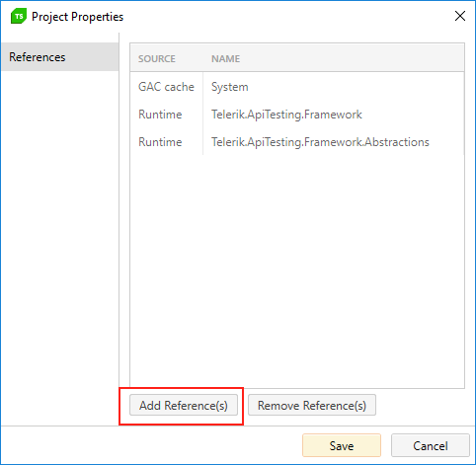Viewport: 476px width, 465px height.
Task: Click blank area right of Remove Reference(s)
Action: tap(422, 406)
